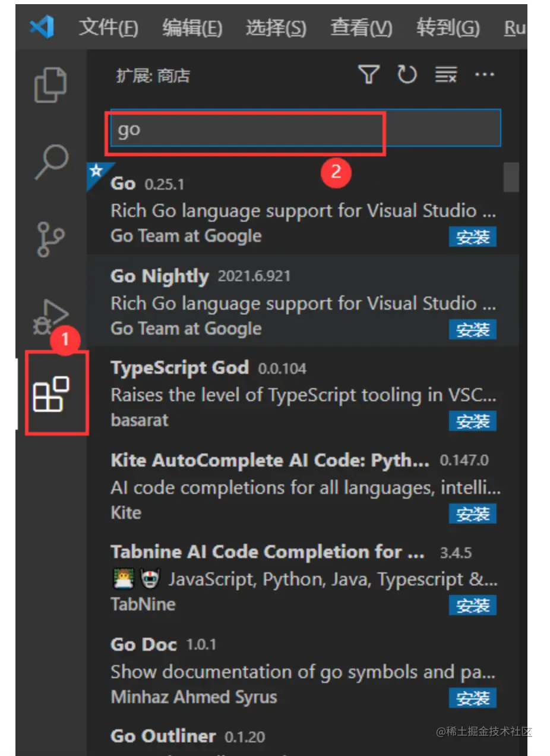Viewport: 550px width, 756px height.
Task: Open the 选择(S) menu
Action: point(276,28)
